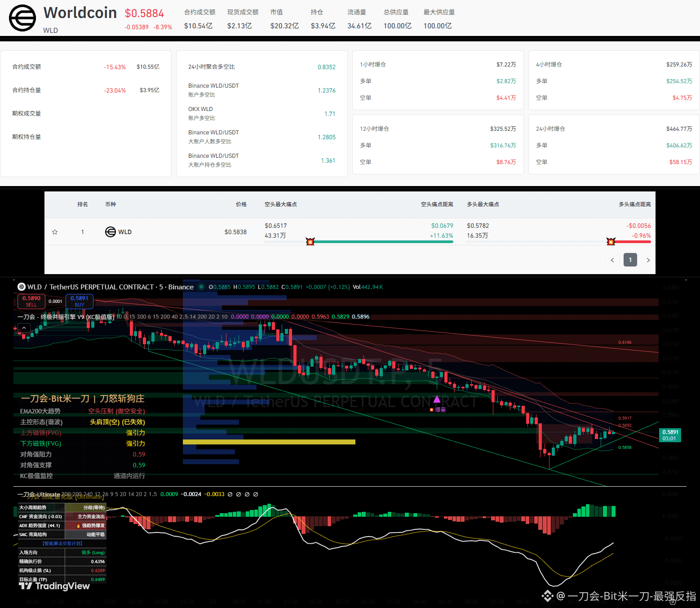Click the long max pain value $0.5782
Viewport: 700px width, 608px height.
(478, 226)
